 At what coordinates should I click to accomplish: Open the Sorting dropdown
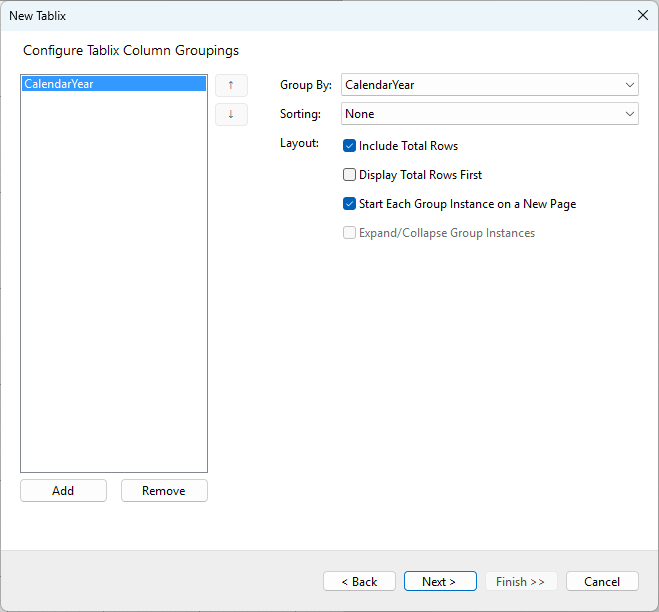click(490, 114)
